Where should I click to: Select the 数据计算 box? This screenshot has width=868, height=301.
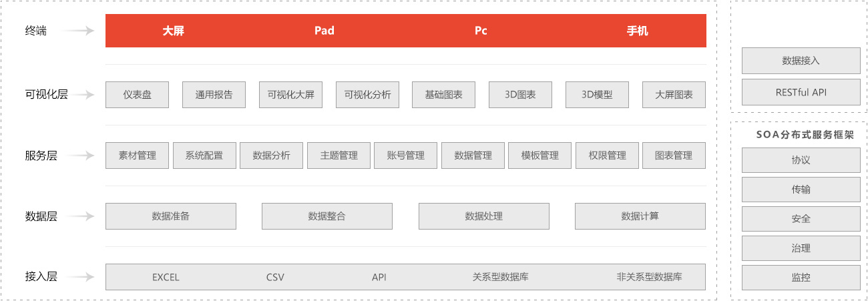[640, 216]
